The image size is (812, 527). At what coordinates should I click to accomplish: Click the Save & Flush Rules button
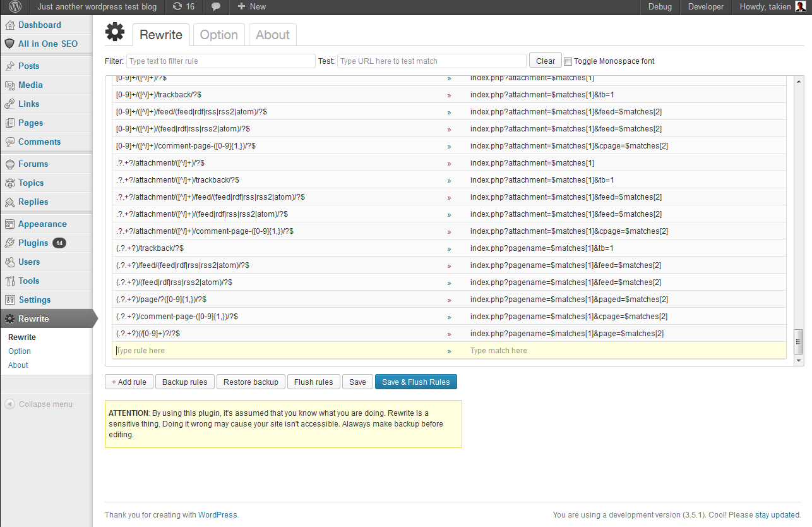pyautogui.click(x=416, y=382)
